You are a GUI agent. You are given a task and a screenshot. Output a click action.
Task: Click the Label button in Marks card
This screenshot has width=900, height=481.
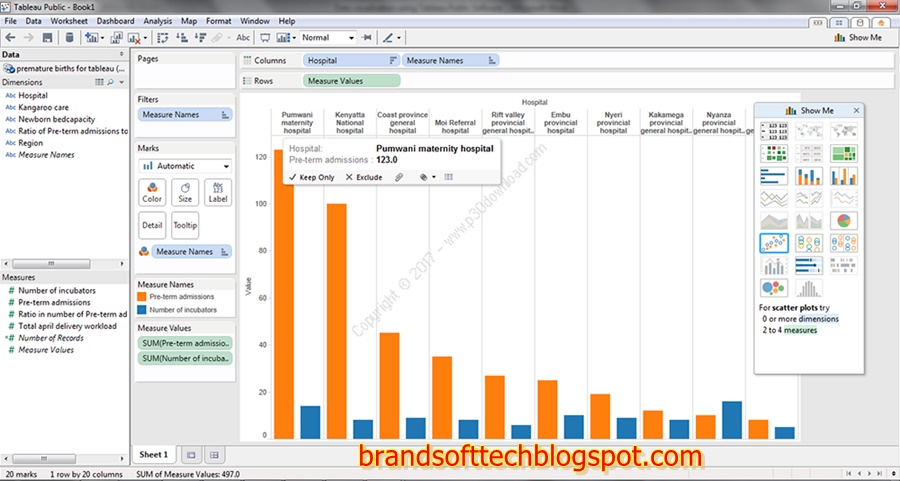click(x=218, y=192)
